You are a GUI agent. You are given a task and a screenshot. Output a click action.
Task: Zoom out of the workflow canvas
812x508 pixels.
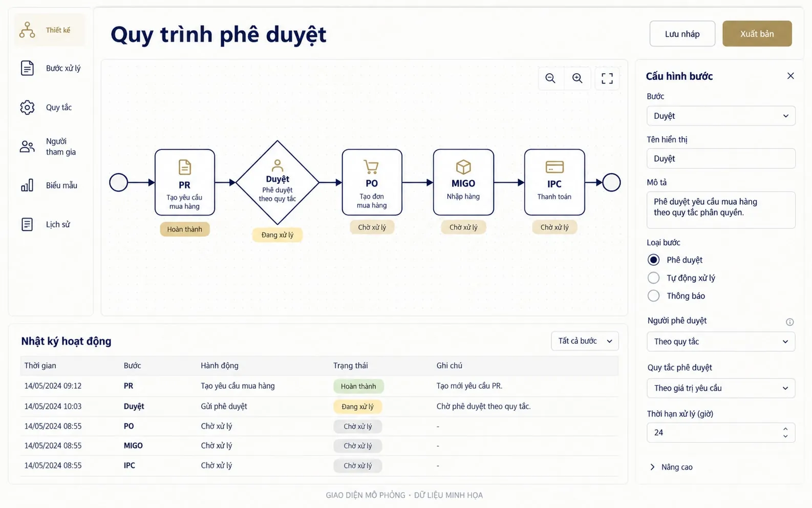pyautogui.click(x=550, y=78)
